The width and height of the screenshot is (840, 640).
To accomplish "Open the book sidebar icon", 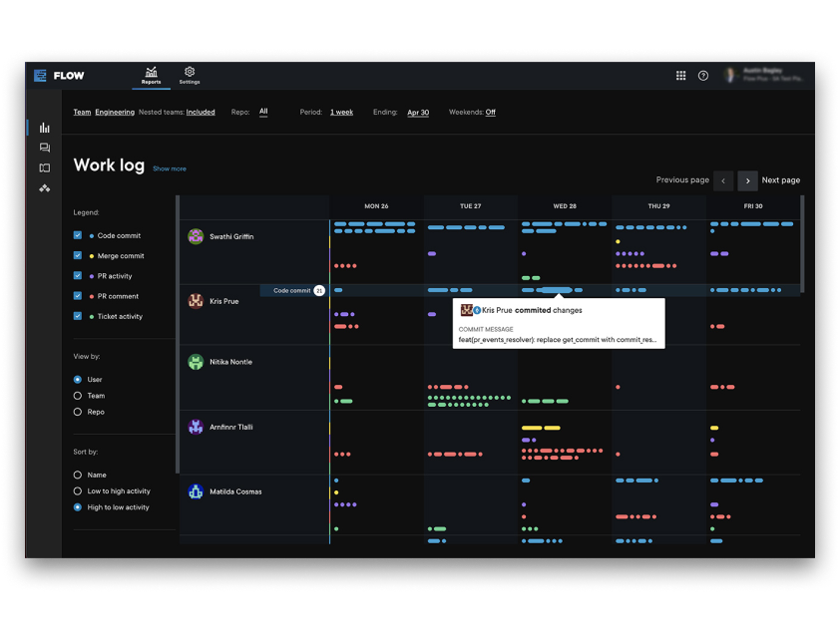I will [45, 168].
